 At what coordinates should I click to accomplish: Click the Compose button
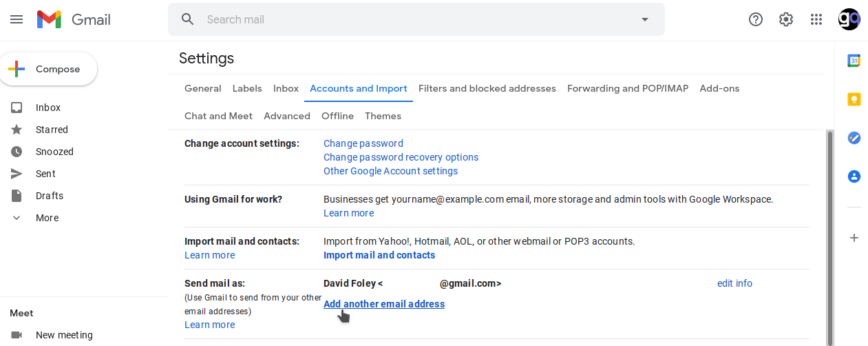(x=47, y=69)
